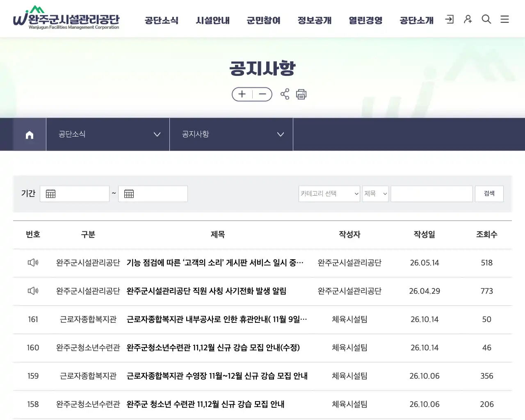Decrease text size with minus button

pos(262,94)
